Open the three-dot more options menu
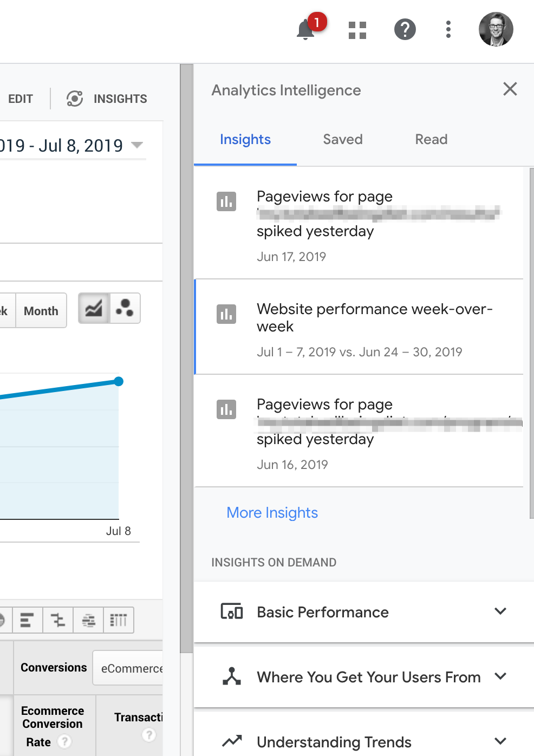This screenshot has width=534, height=756. click(x=448, y=29)
